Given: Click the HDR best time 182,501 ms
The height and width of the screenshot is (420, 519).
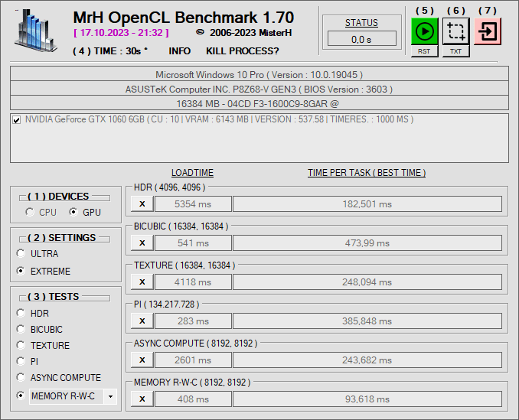Looking at the screenshot, I should coord(367,203).
